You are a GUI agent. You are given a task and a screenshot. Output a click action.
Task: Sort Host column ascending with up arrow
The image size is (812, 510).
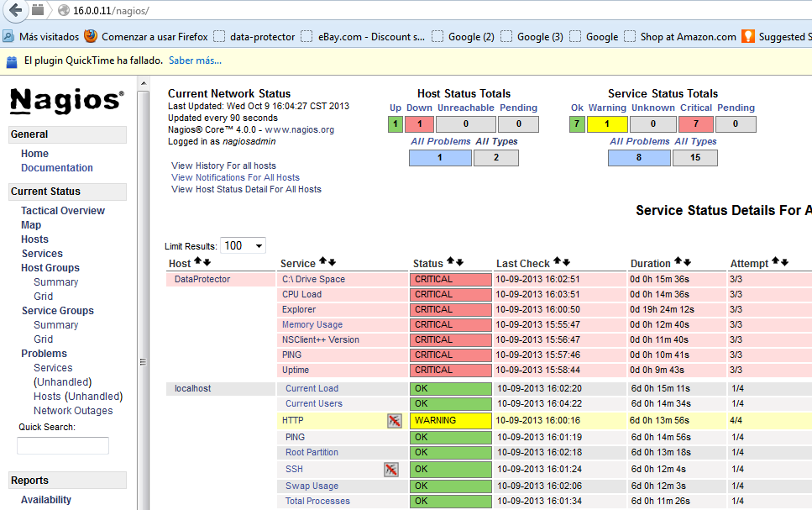[197, 262]
